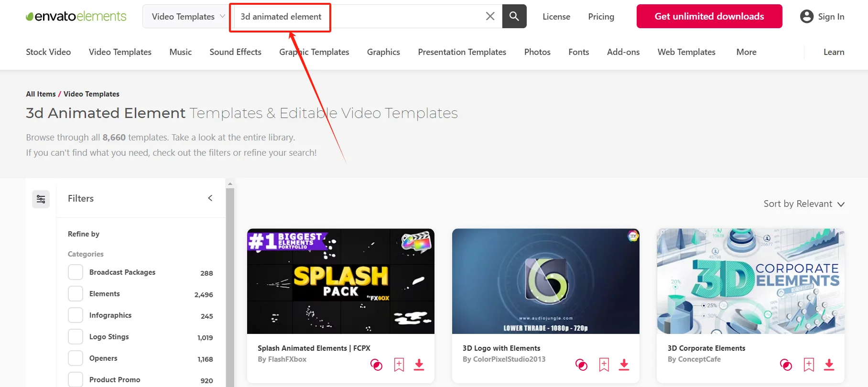Click Get unlimited downloads button

pos(709,16)
